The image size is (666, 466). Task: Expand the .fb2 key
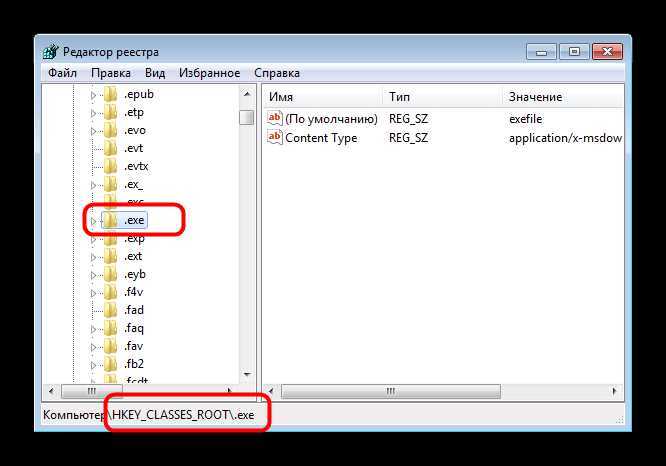click(x=93, y=365)
